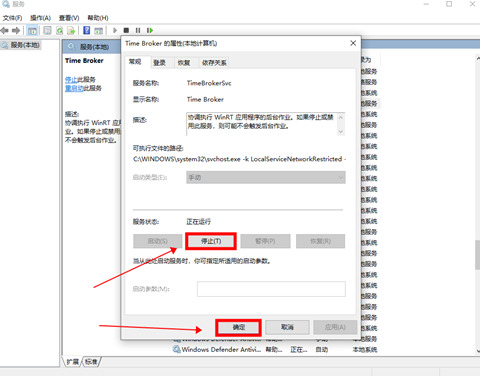Click the up arrow of the description scrollbar
Screen dimensions: 480x376
340,117
